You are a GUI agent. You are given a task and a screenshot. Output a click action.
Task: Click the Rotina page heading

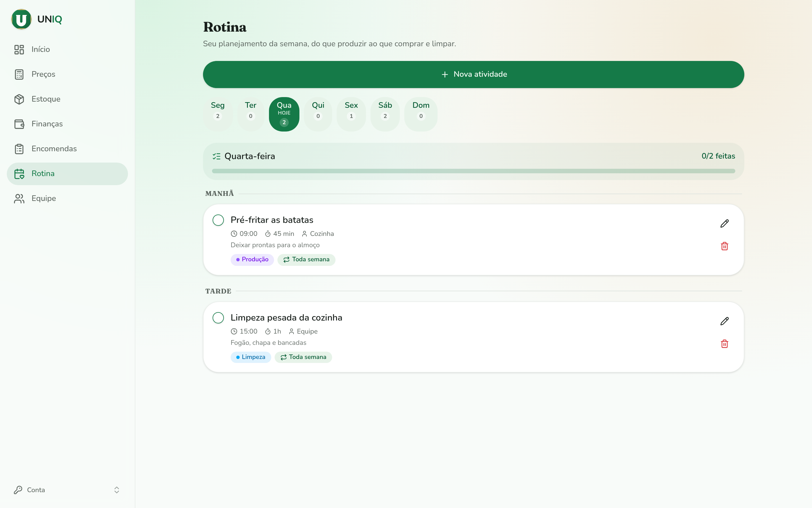point(225,27)
